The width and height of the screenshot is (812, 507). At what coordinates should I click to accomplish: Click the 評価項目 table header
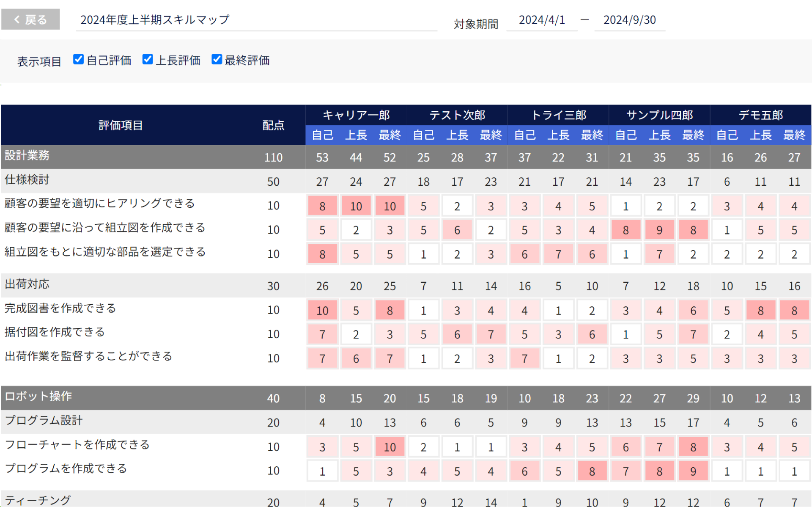(121, 125)
